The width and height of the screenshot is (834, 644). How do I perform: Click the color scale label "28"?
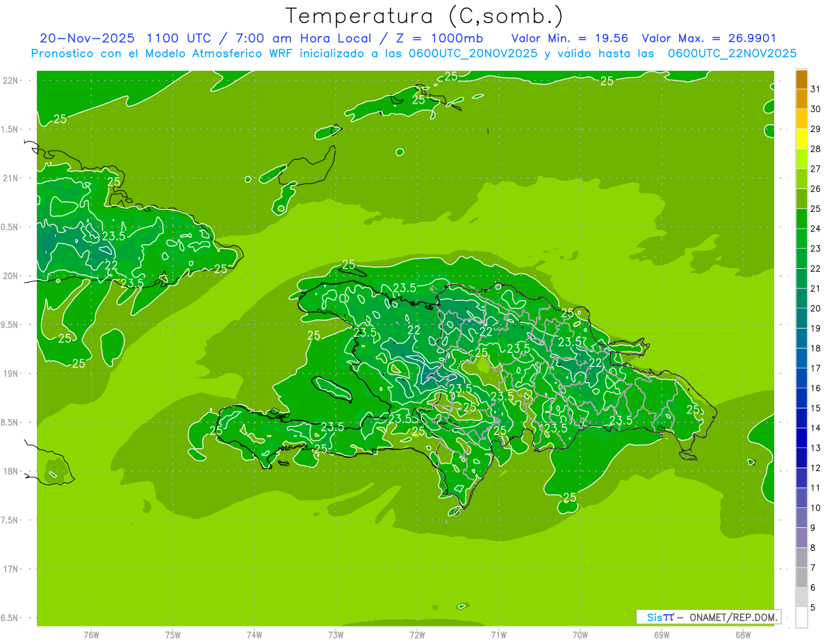[816, 149]
